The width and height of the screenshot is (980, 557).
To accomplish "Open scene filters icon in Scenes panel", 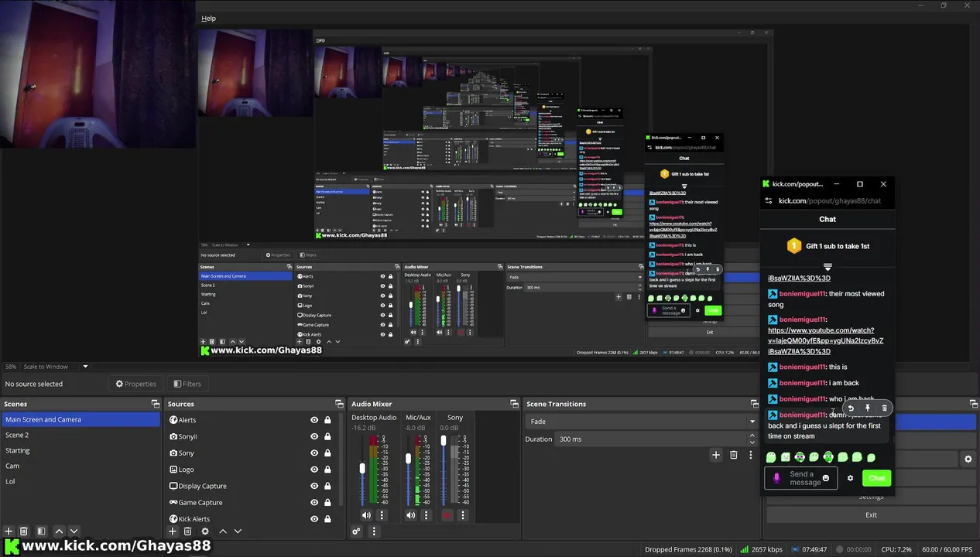I will [41, 531].
